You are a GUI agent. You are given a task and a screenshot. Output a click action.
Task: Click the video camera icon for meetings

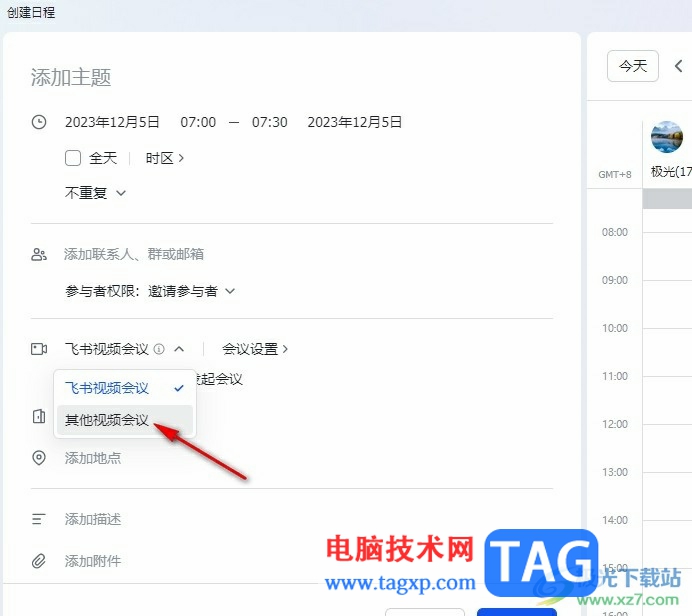click(39, 349)
